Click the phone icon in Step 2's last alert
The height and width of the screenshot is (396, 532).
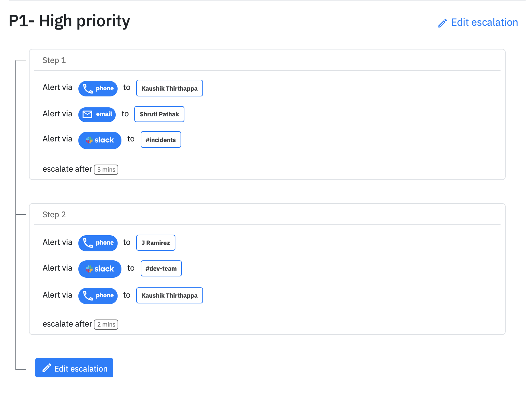88,296
